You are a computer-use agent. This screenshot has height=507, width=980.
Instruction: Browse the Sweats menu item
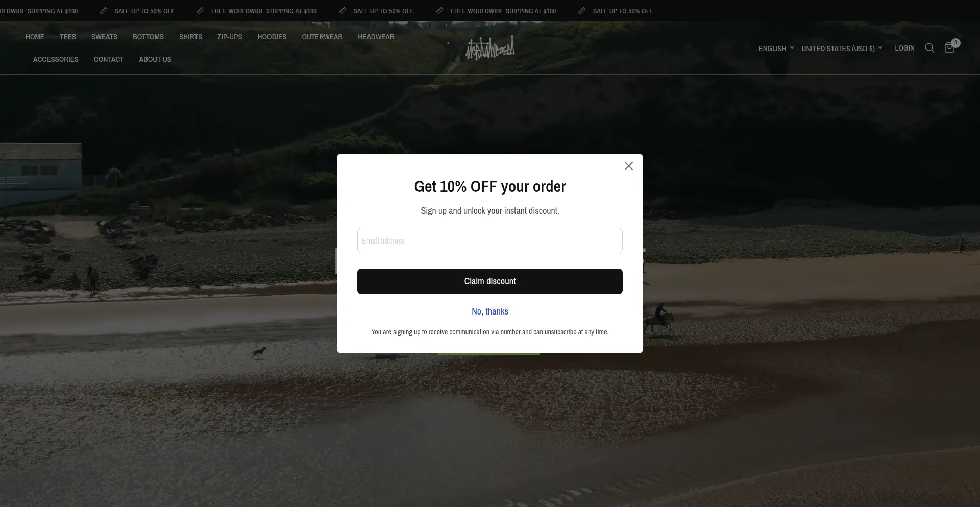coord(104,37)
